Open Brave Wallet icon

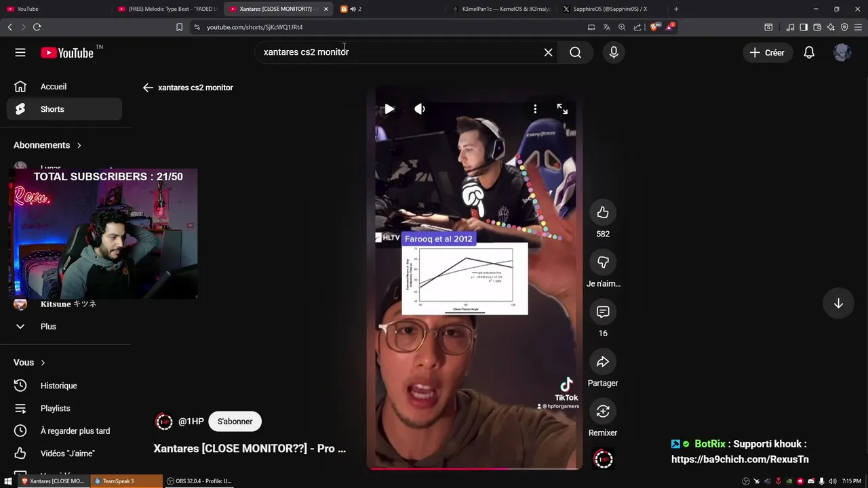click(817, 27)
